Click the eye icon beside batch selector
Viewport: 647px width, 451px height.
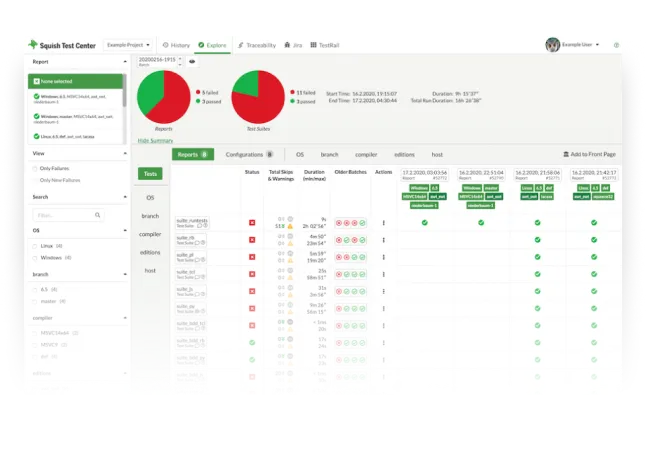coord(192,62)
